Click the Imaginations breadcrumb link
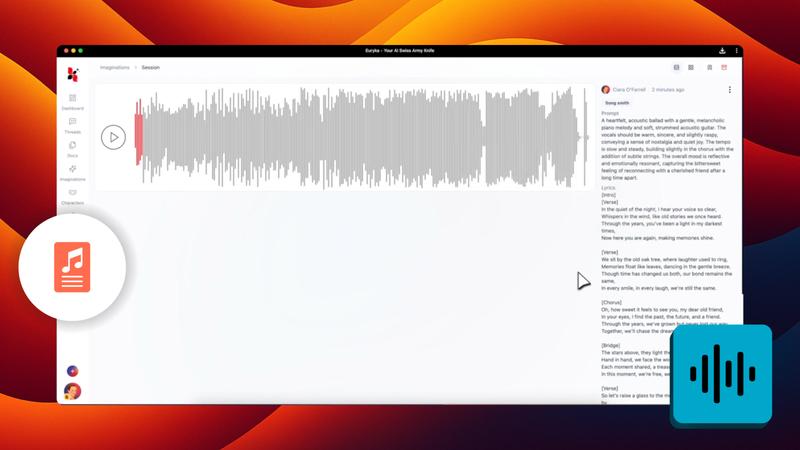Image resolution: width=800 pixels, height=450 pixels. click(x=115, y=67)
